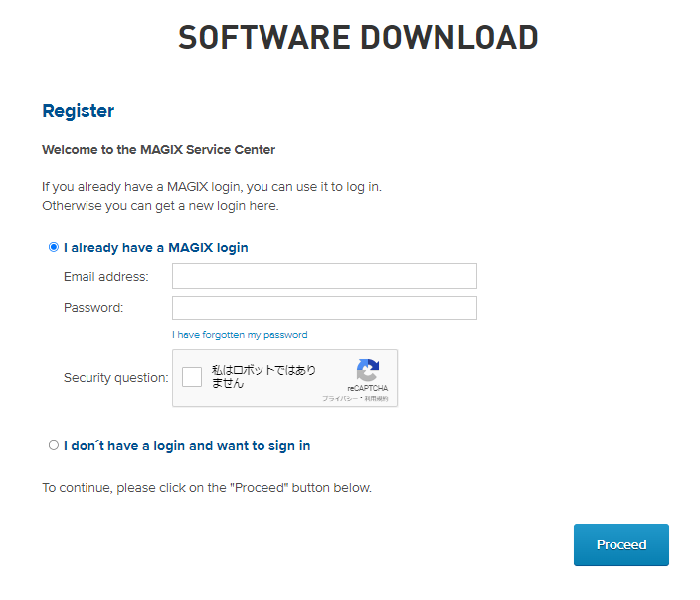Tick the reCAPTCHA "not a robot" checkbox

coord(192,377)
